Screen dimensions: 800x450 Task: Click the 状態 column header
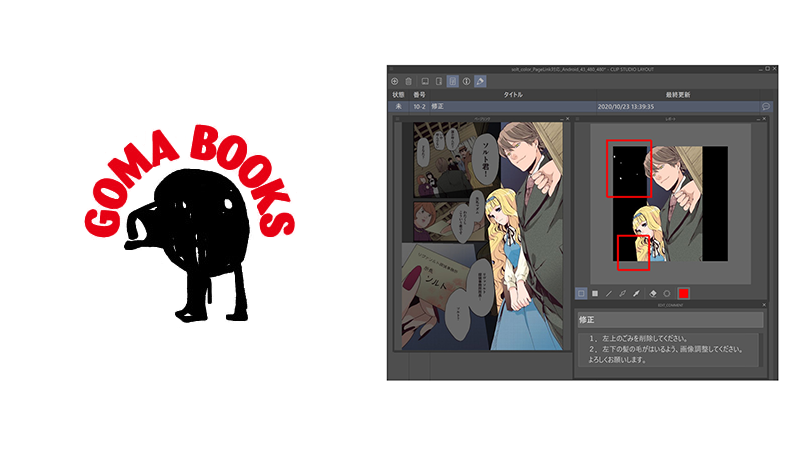[398, 94]
